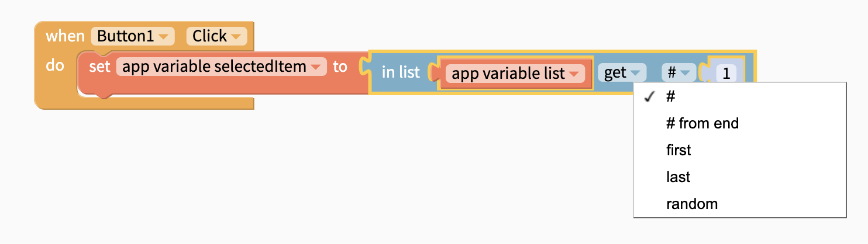The image size is (868, 244).
Task: Select "first" from the popup menu
Action: click(x=678, y=151)
